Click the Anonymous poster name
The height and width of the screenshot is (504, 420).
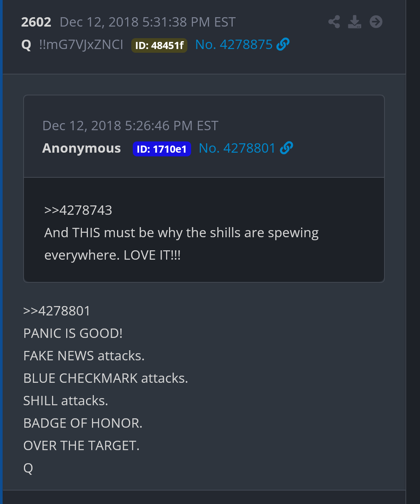82,148
